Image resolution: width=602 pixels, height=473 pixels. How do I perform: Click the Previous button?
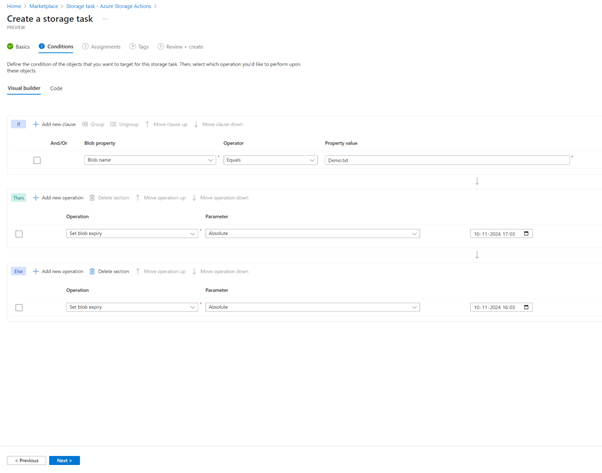point(26,460)
